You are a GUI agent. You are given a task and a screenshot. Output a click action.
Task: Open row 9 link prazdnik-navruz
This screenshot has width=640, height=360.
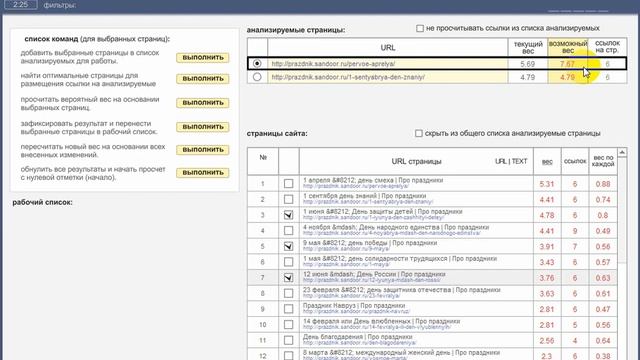[356, 312]
